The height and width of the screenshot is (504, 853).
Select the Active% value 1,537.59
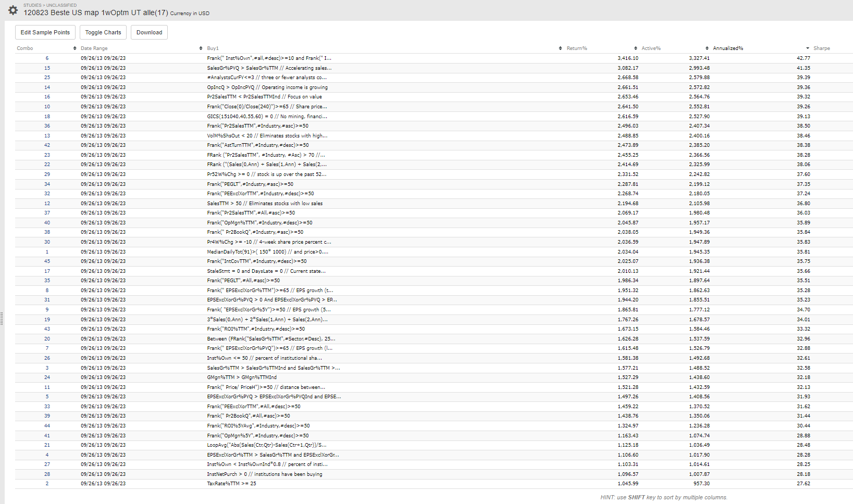[699, 339]
